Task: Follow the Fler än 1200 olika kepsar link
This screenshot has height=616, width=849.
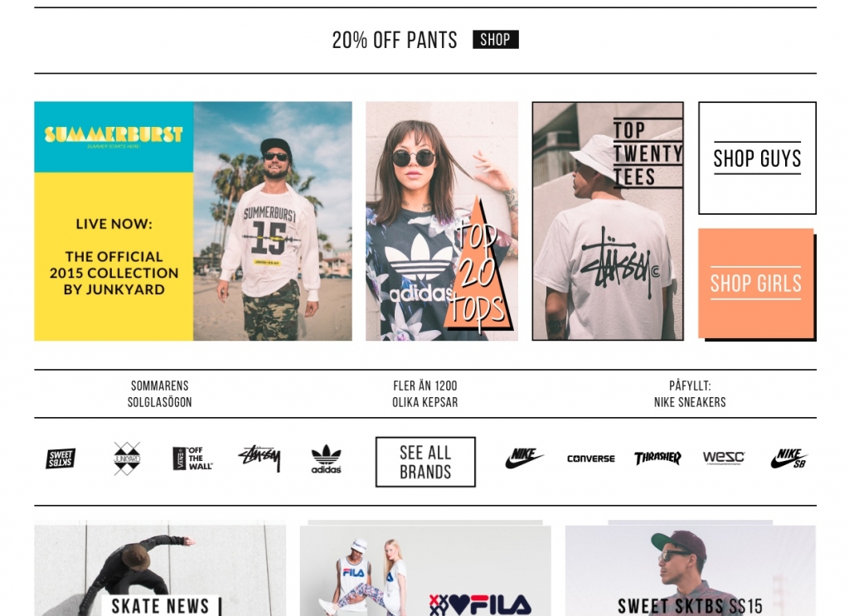Action: coord(425,394)
